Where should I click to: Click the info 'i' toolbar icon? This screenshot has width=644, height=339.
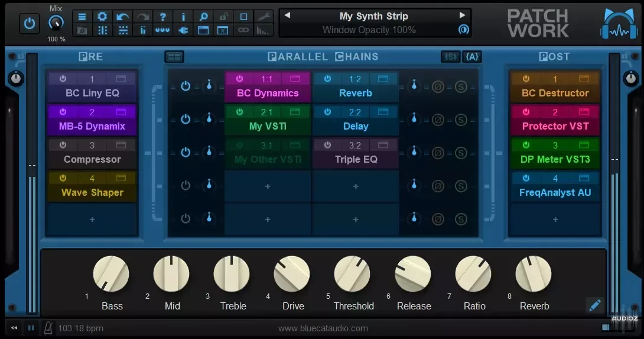pos(183,17)
